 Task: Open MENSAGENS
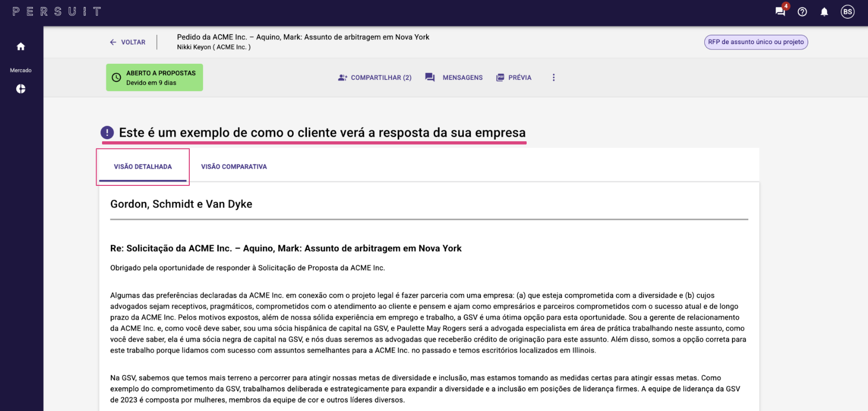tap(454, 77)
